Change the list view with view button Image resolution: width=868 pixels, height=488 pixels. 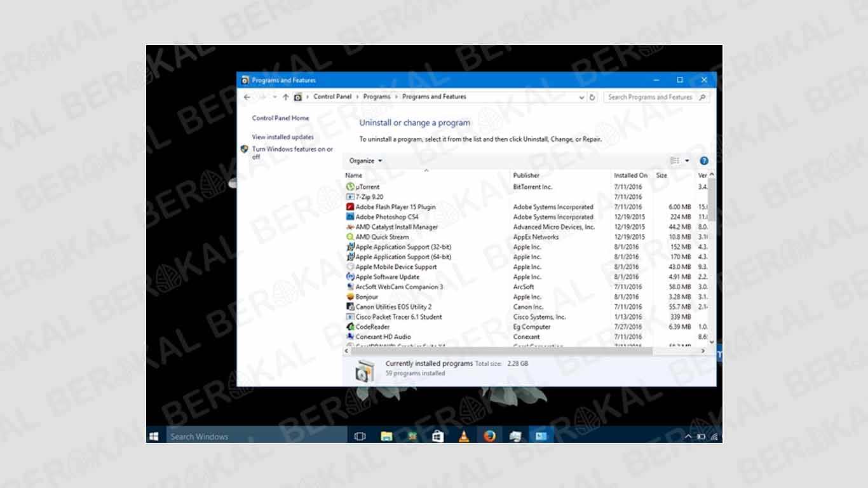coord(675,161)
